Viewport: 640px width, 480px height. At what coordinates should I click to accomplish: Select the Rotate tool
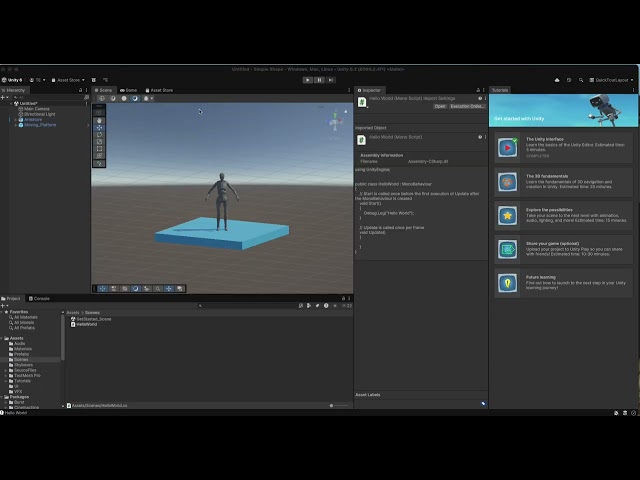(x=99, y=135)
